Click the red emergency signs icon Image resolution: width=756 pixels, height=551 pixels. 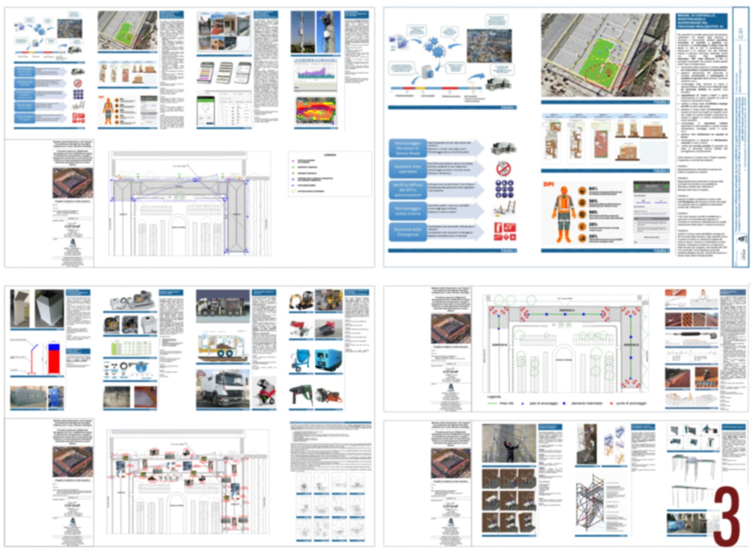(x=505, y=231)
